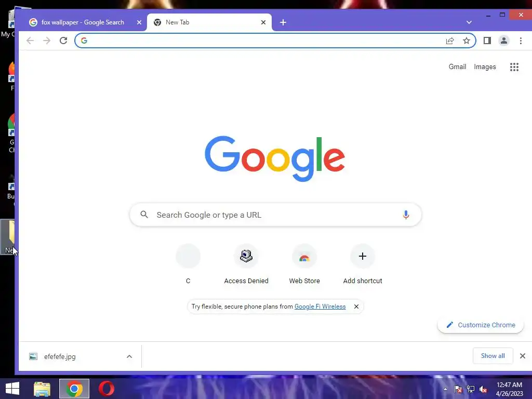Screen dimensions: 532x399
Task: Switch to the fox wallpaper Google Search tab
Action: (83, 22)
